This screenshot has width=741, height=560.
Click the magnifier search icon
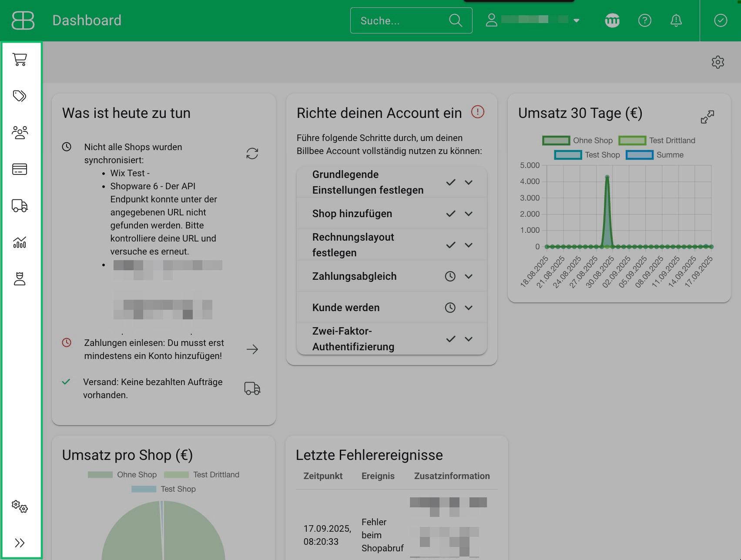coord(456,20)
